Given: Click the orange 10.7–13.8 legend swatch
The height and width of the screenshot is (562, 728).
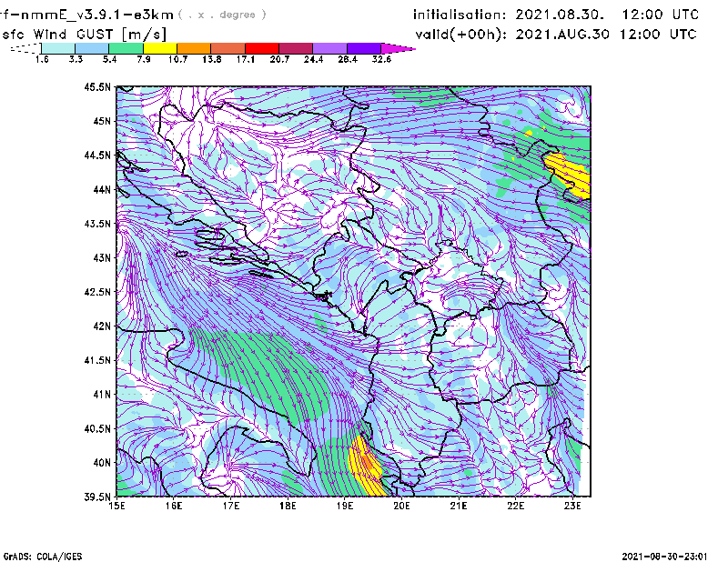Looking at the screenshot, I should [194, 48].
